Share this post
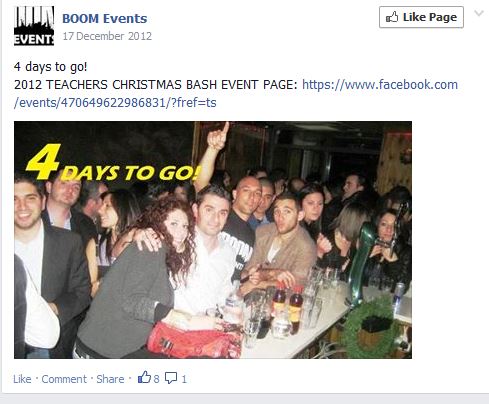This screenshot has height=404, width=489. [110, 379]
